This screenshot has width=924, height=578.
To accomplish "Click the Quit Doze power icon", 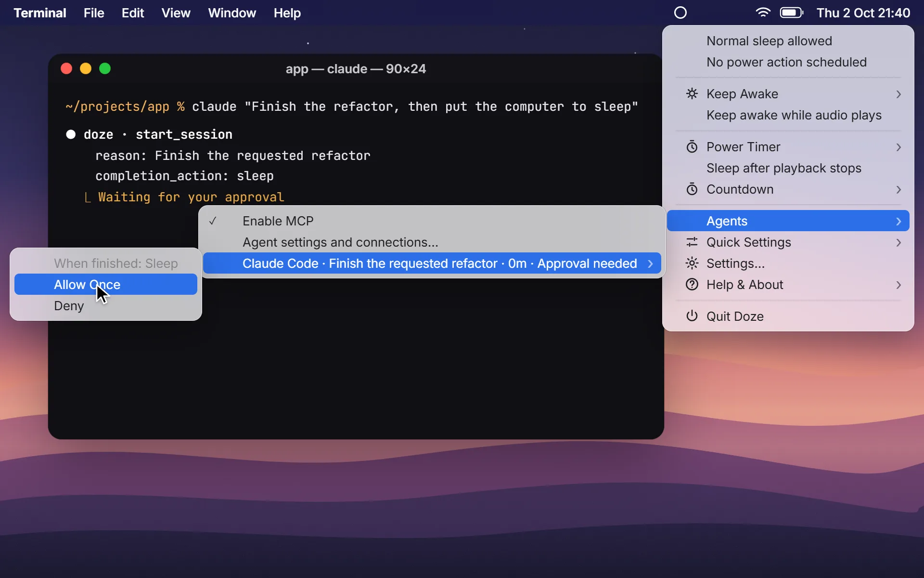I will pos(692,316).
